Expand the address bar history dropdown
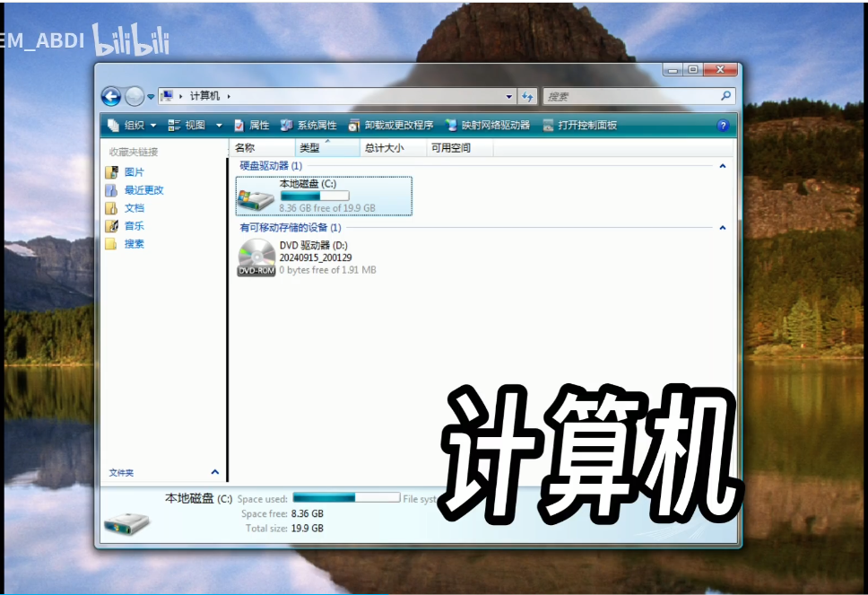The width and height of the screenshot is (868, 595). point(509,96)
